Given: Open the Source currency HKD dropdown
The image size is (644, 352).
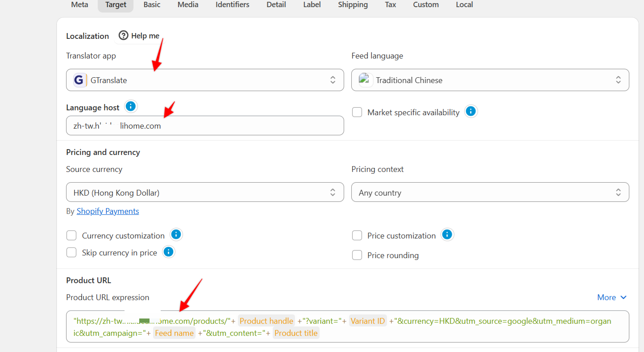Looking at the screenshot, I should [x=205, y=193].
